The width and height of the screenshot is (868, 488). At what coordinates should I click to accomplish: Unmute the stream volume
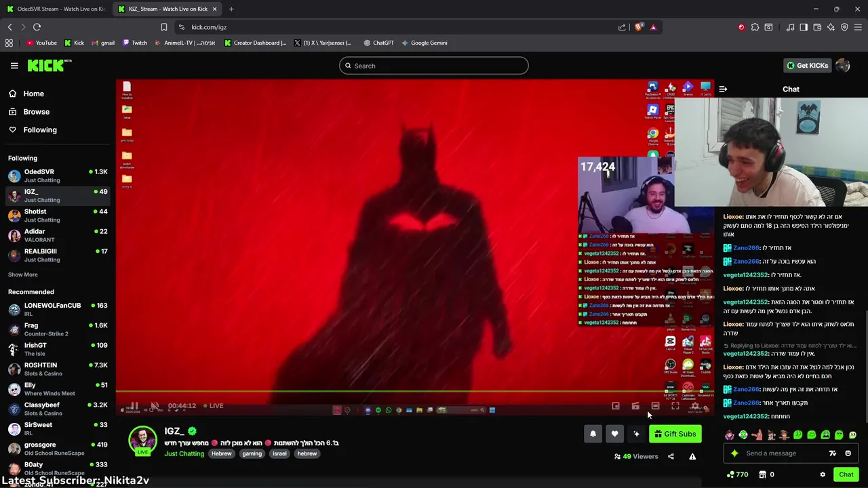tap(155, 406)
